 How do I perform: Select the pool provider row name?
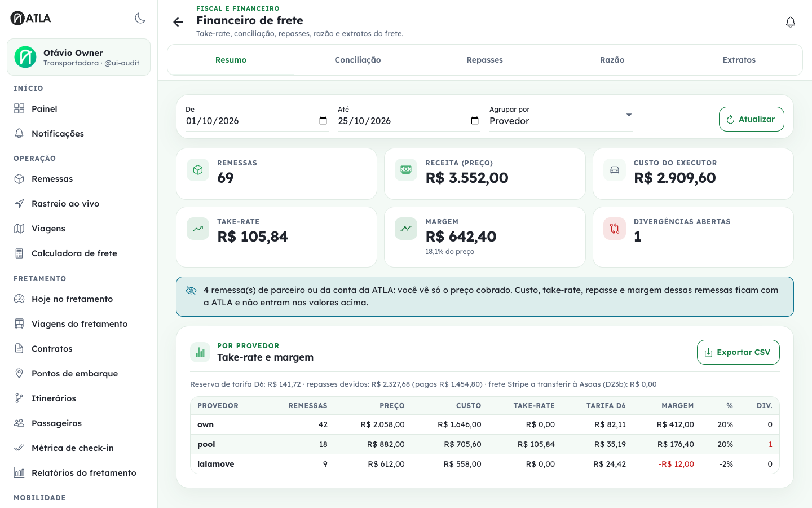tap(206, 444)
